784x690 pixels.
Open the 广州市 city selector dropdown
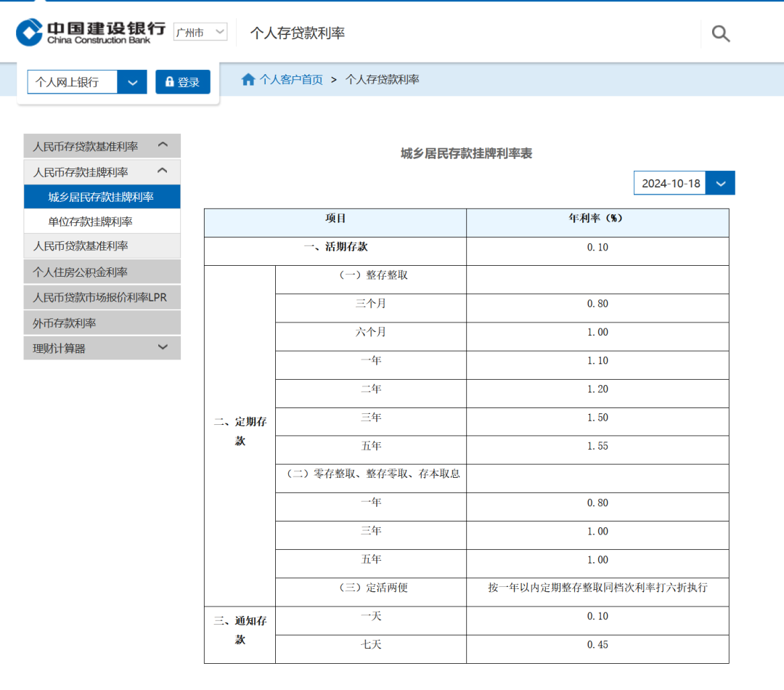point(200,32)
